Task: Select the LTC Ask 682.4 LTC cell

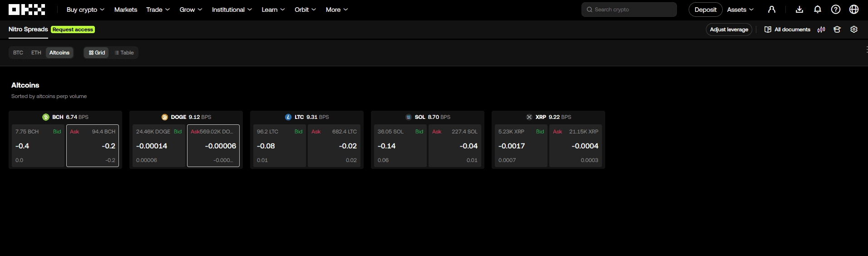Action: [x=334, y=146]
